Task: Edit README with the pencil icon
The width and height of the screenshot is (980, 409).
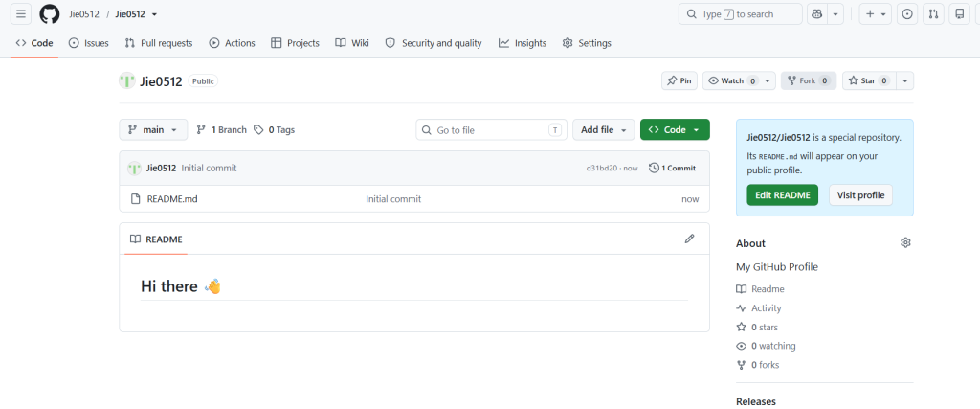Action: tap(689, 239)
